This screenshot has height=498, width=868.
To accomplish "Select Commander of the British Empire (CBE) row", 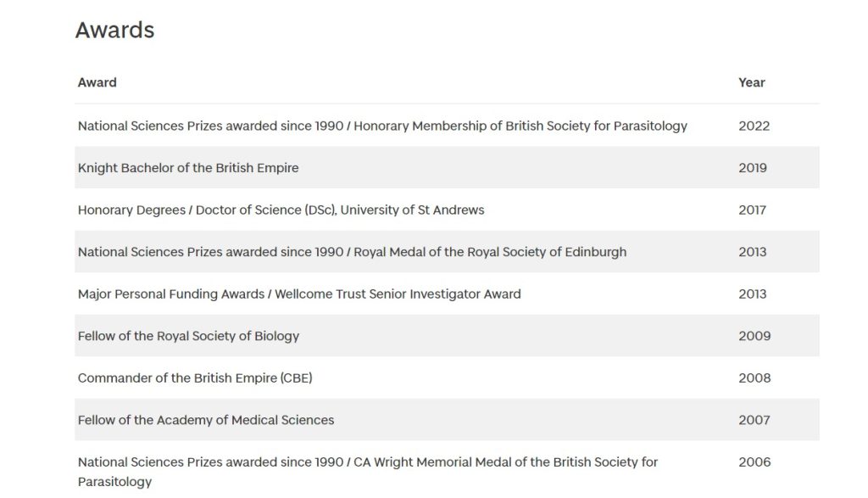I will 195,378.
